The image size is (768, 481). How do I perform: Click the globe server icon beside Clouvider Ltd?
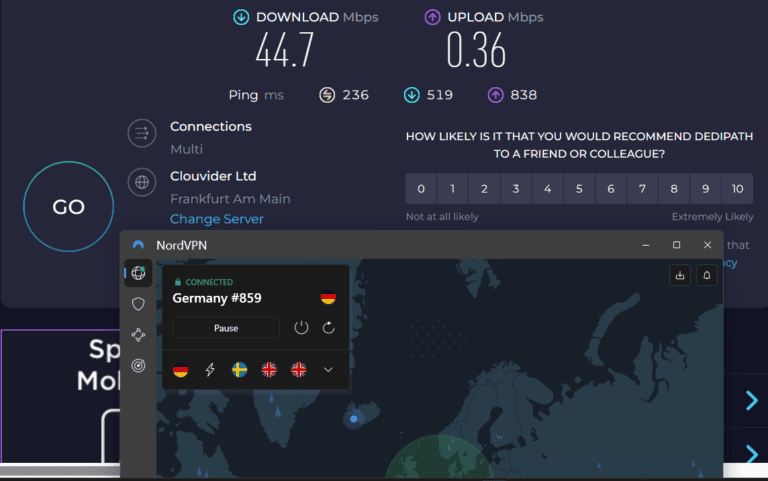(x=142, y=182)
